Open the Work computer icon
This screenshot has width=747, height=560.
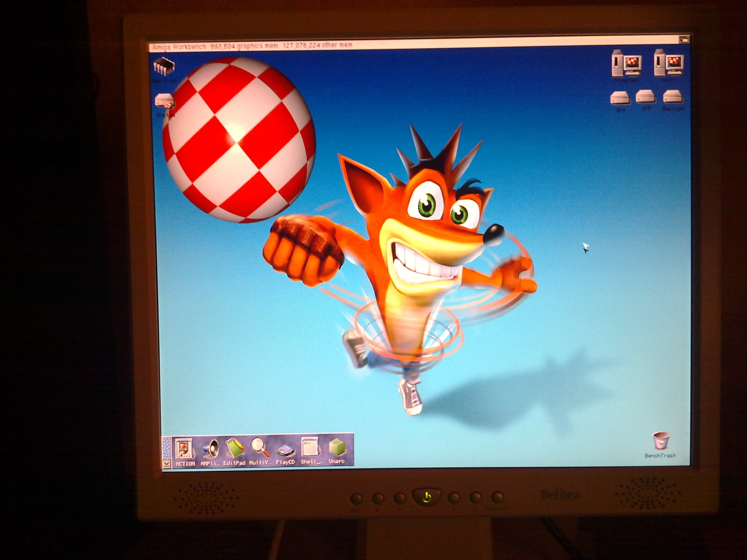click(668, 63)
